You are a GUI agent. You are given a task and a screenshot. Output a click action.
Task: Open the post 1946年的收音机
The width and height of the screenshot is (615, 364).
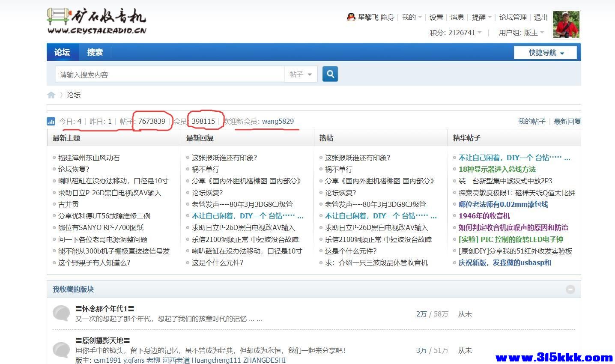[x=484, y=216]
